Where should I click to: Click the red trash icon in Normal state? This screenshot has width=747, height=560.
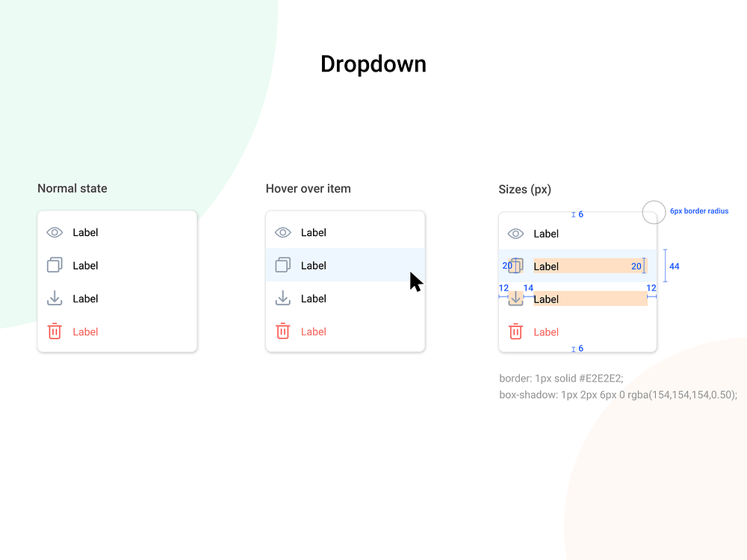pos(54,331)
